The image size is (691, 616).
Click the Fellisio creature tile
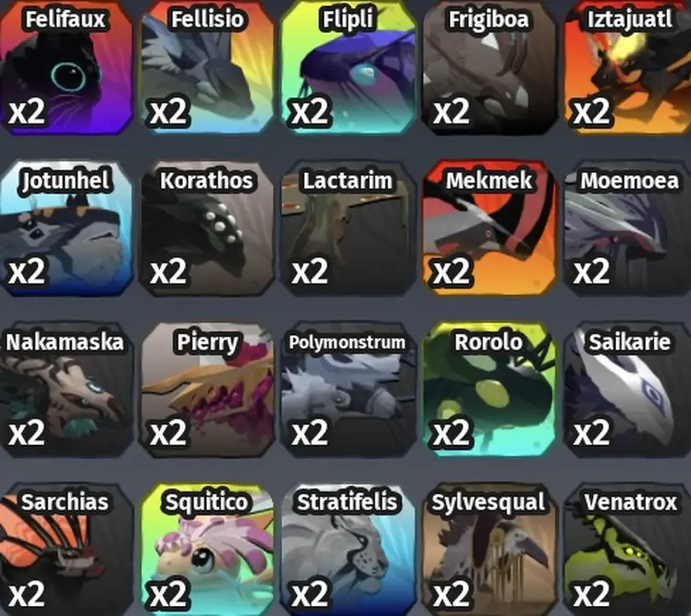(207, 67)
